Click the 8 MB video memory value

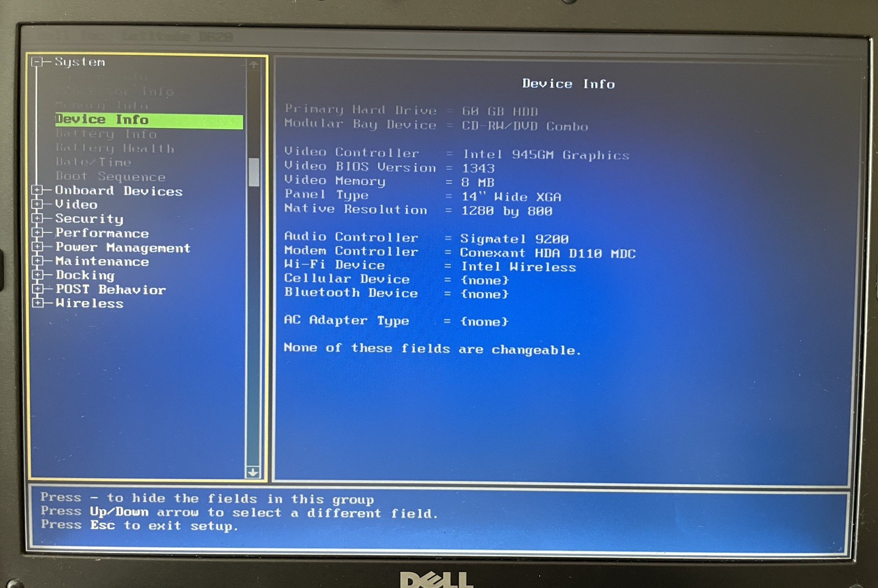pyautogui.click(x=478, y=183)
